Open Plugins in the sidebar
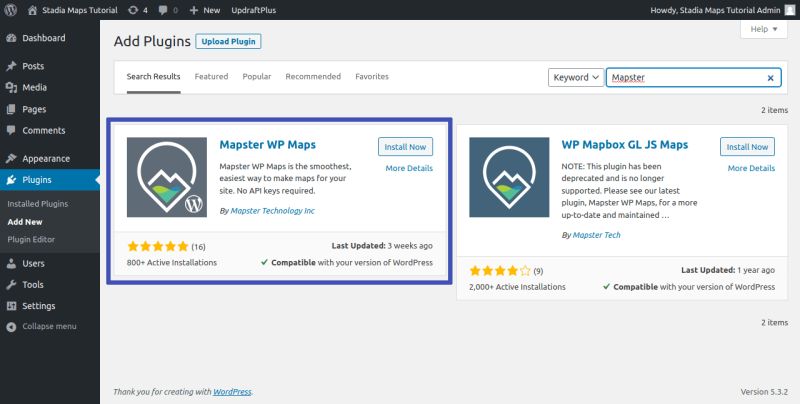800x404 pixels. [x=49, y=180]
